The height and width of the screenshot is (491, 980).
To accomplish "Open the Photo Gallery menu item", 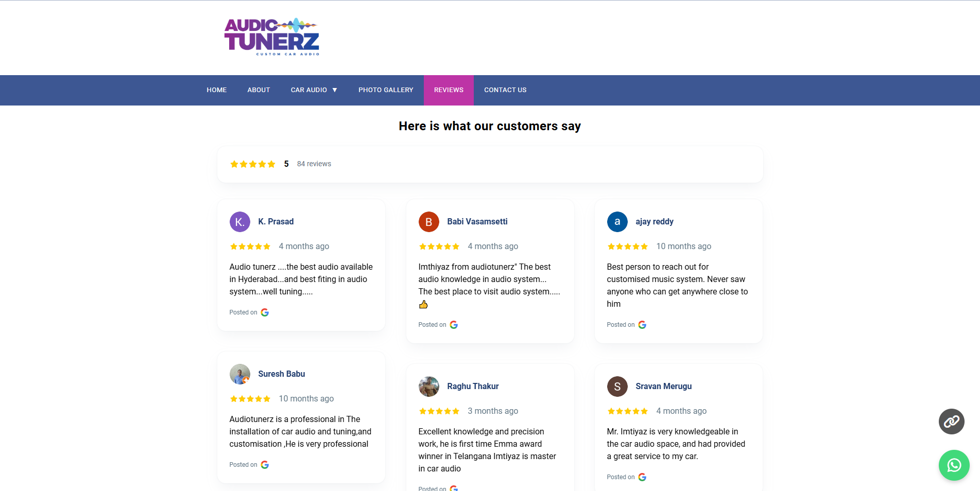I will 386,90.
